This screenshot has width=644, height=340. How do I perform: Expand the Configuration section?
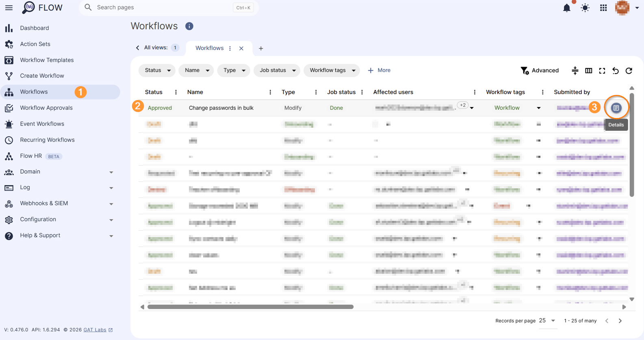(x=60, y=219)
